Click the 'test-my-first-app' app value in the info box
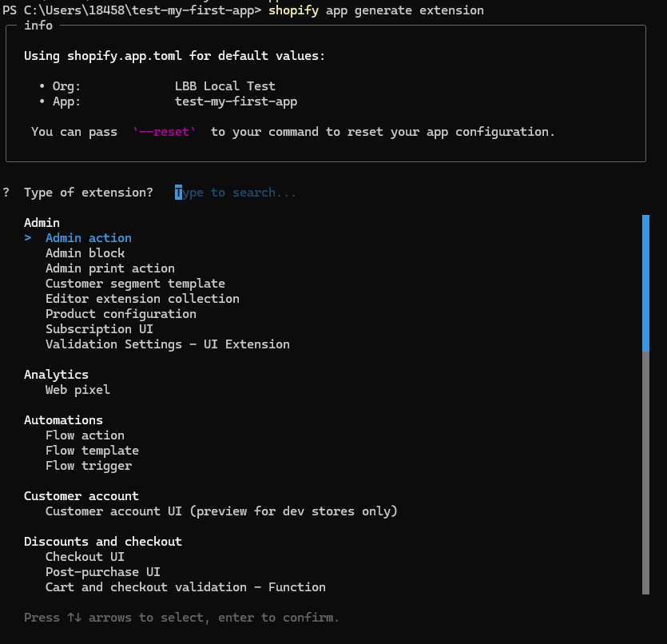667x644 pixels. 236,101
